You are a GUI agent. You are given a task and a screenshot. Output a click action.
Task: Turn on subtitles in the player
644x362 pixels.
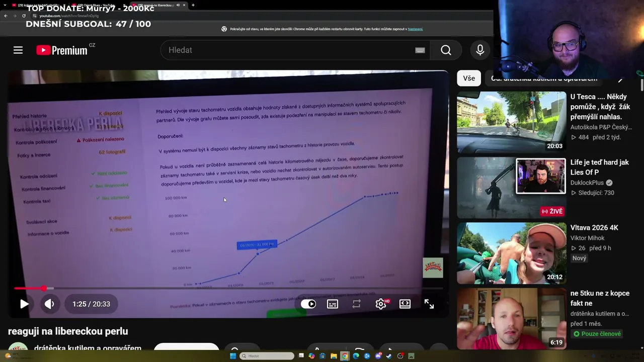(333, 304)
